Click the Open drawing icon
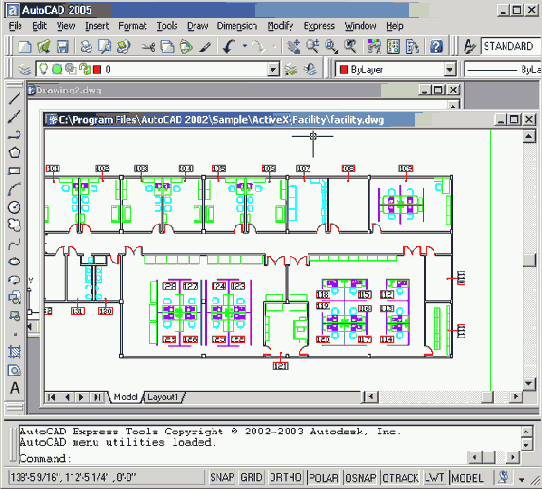 click(44, 47)
